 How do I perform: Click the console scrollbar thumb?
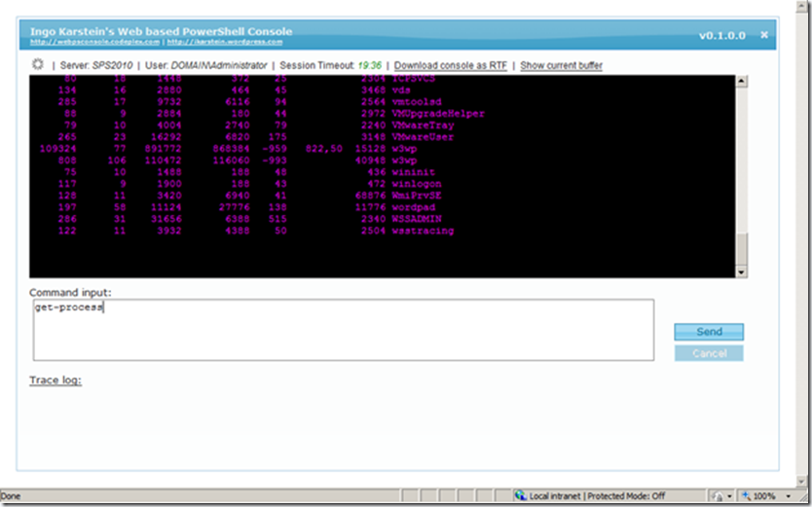coord(742,249)
